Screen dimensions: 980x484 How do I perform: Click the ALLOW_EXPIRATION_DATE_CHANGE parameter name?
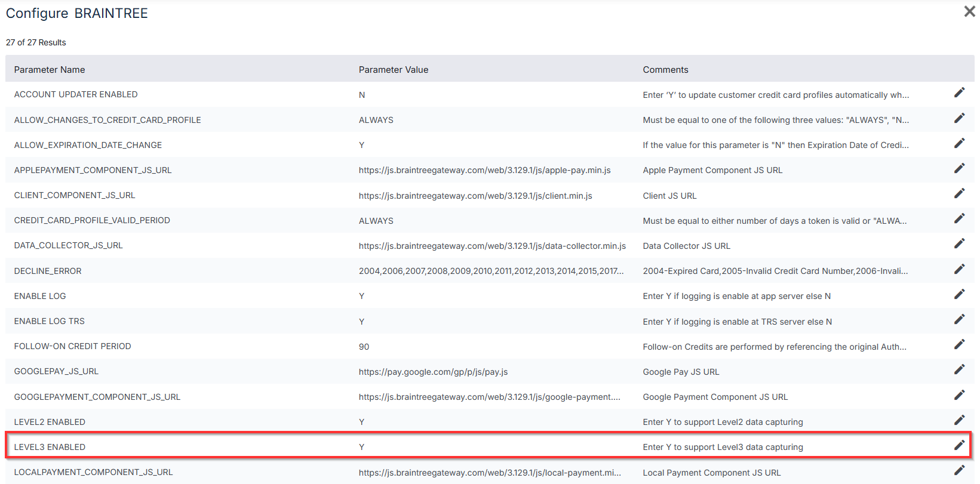pyautogui.click(x=88, y=145)
